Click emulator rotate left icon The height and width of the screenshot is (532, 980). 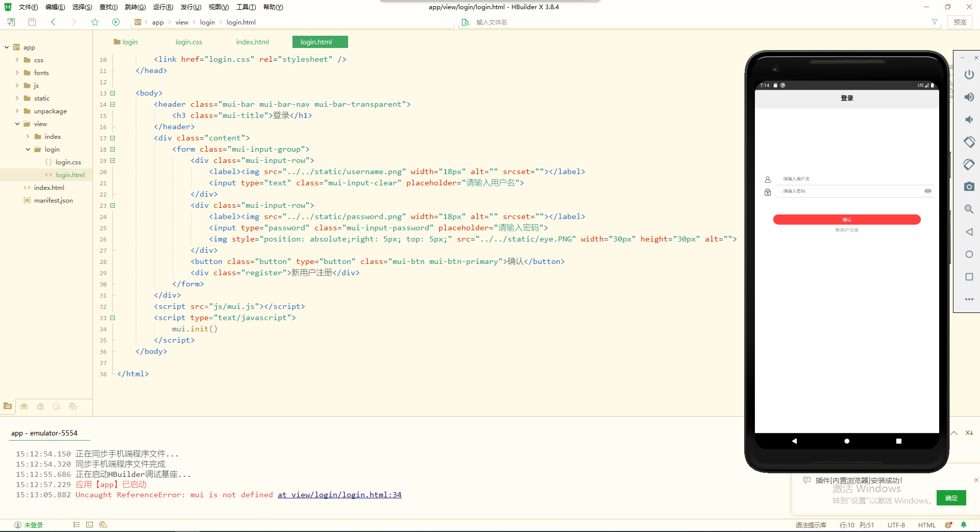(969, 142)
